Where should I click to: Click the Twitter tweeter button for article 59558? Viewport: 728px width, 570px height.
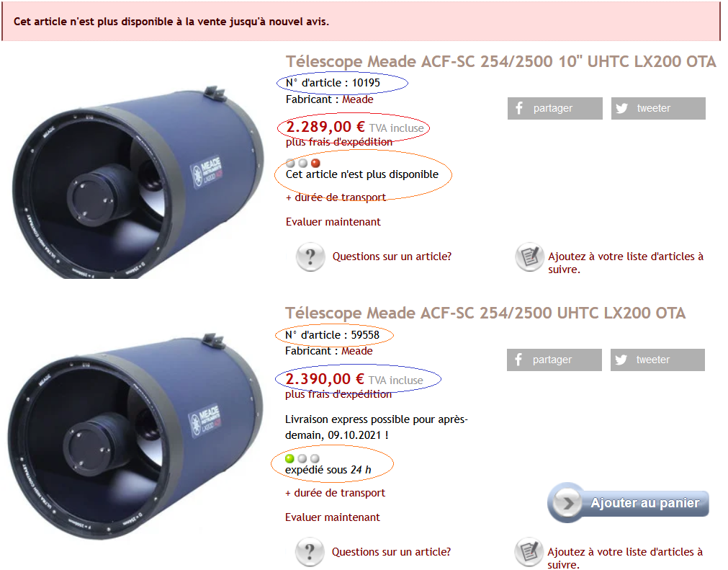click(x=657, y=360)
